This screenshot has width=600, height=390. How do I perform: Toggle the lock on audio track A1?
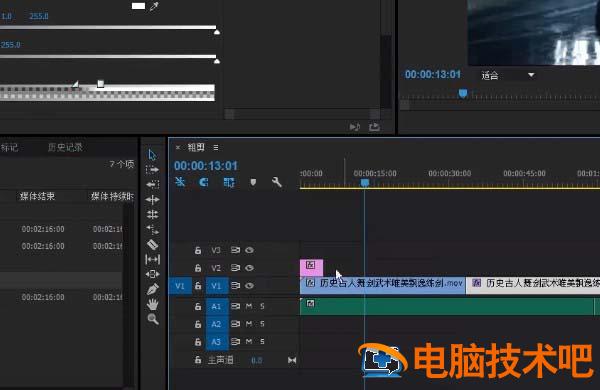[198, 306]
